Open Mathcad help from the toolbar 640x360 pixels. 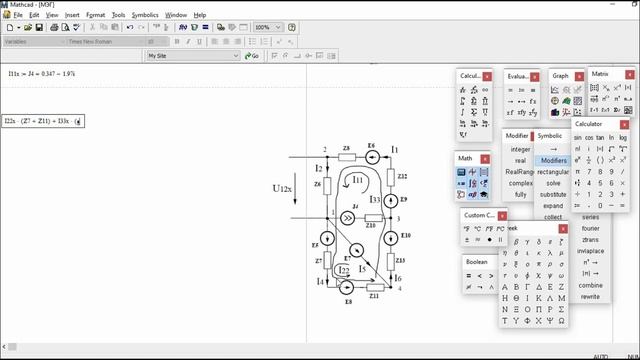(x=292, y=27)
